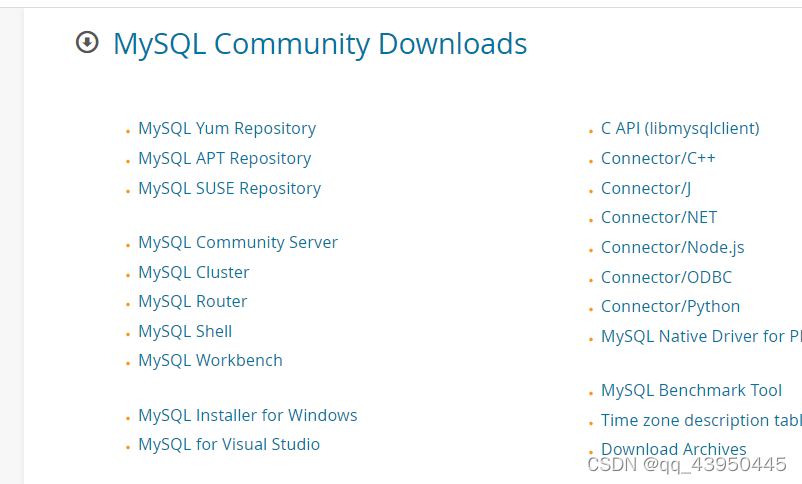Open the Time zone description tables link

701,420
